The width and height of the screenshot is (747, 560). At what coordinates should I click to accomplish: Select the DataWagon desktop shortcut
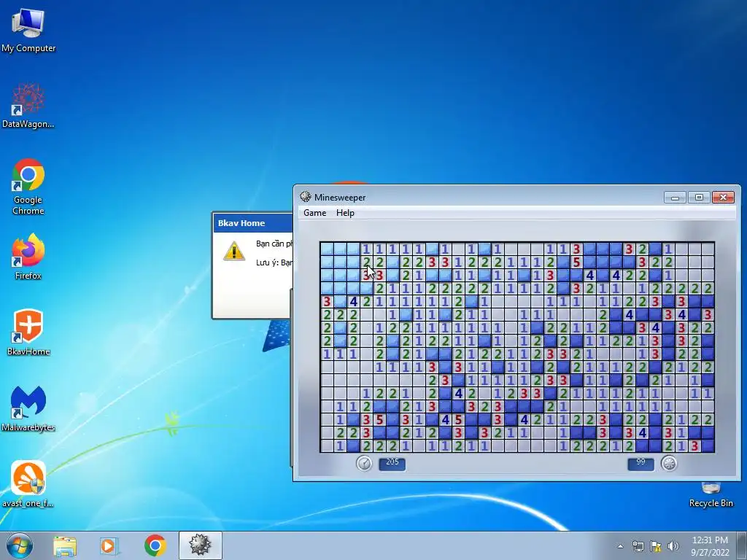28,106
